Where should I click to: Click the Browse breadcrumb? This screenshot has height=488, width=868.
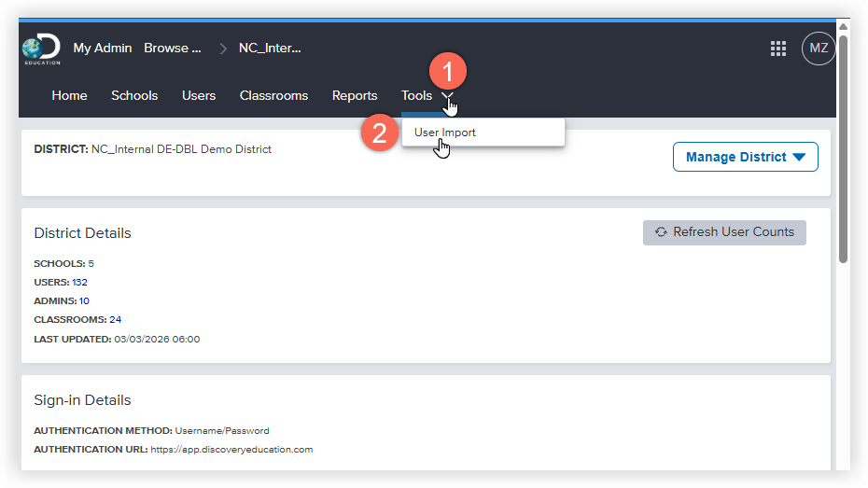coord(172,49)
